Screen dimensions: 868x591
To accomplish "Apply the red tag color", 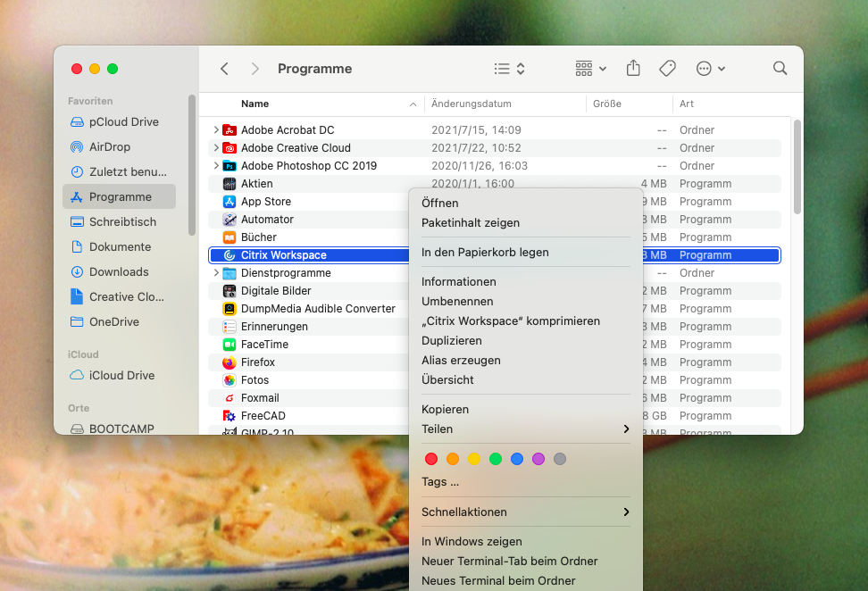I will point(431,459).
